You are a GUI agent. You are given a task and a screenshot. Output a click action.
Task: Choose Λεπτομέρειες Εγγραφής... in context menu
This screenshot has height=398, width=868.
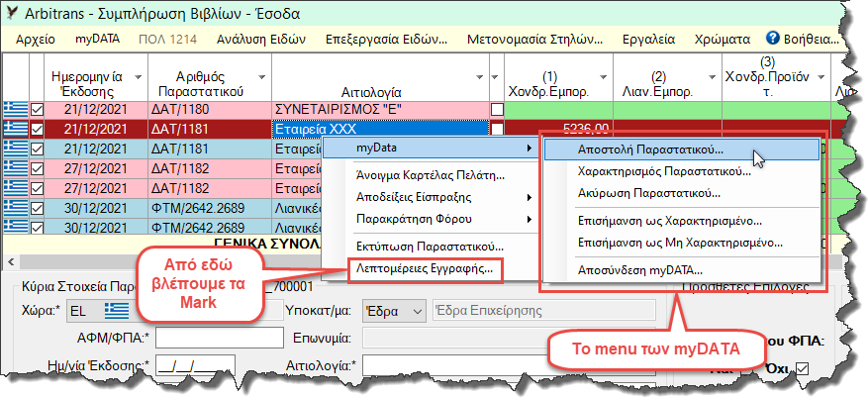pos(425,270)
